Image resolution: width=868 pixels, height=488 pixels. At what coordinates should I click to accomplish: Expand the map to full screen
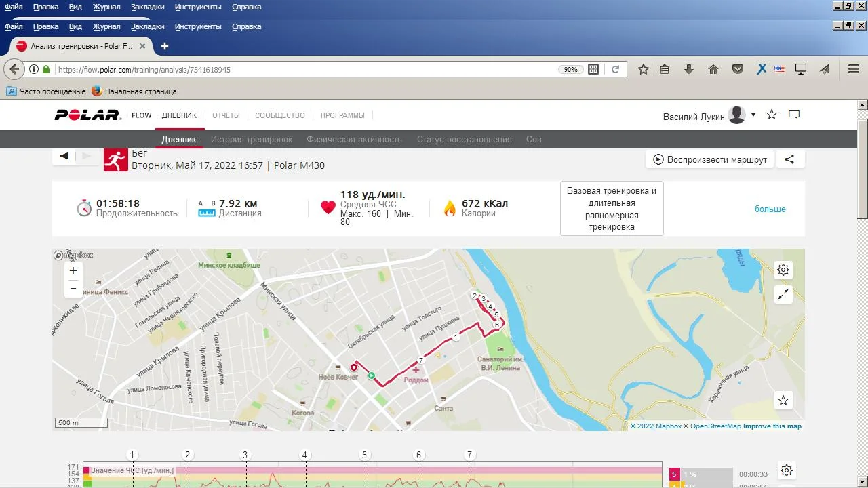click(783, 294)
